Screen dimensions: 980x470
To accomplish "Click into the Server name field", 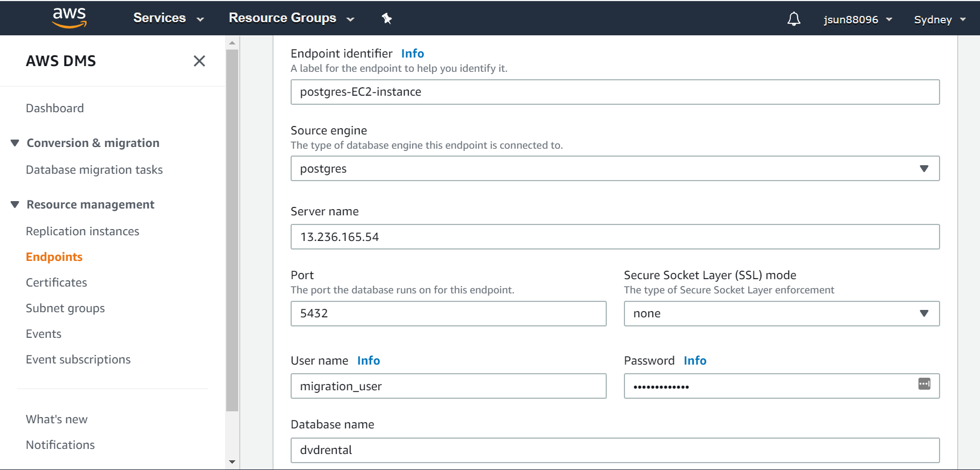I will [x=615, y=237].
